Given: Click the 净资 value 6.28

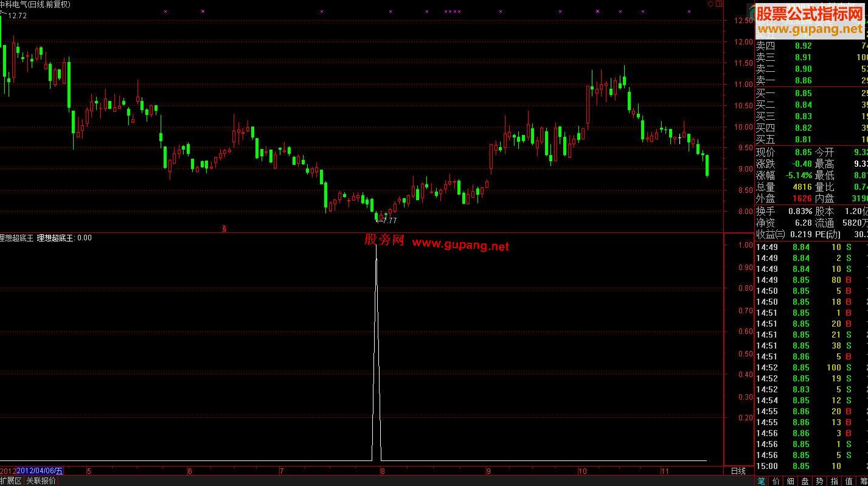Looking at the screenshot, I should pos(803,223).
